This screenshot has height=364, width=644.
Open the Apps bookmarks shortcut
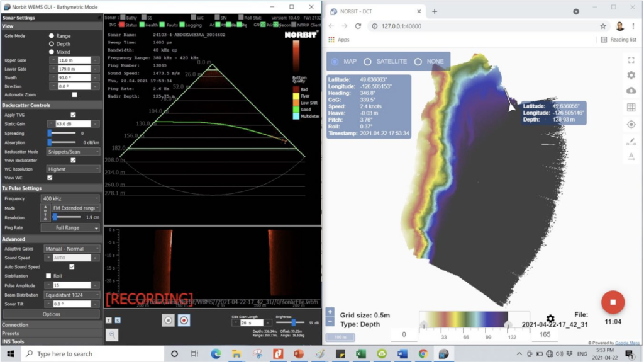[x=339, y=40]
